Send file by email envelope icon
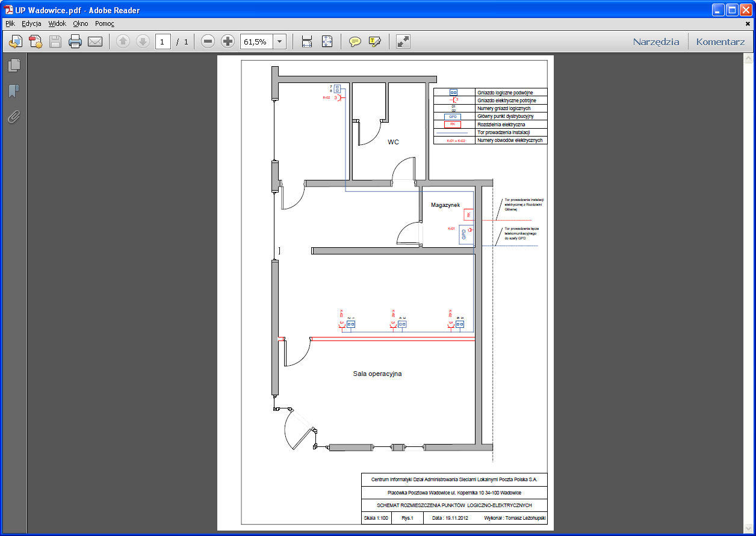756x536 pixels. tap(95, 42)
